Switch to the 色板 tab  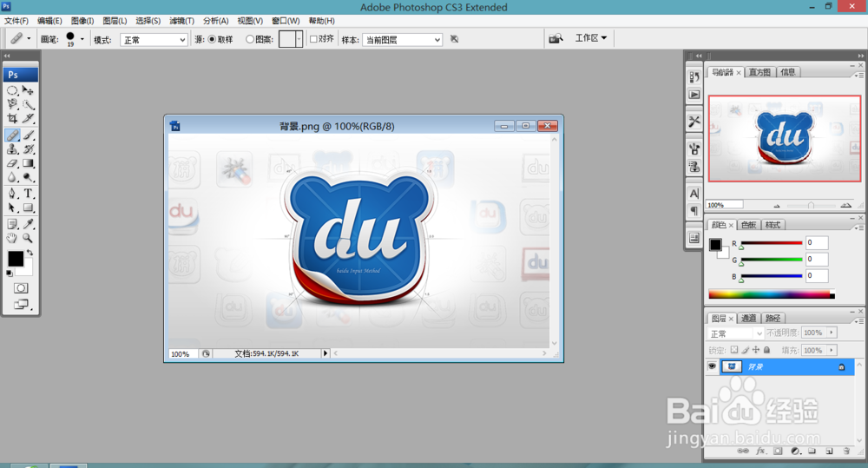(748, 225)
